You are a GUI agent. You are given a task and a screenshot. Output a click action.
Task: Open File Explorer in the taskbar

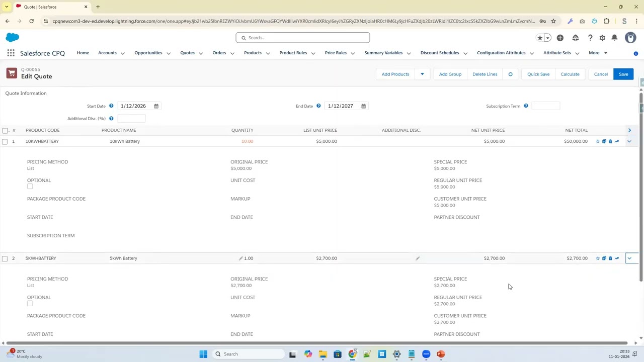click(323, 354)
